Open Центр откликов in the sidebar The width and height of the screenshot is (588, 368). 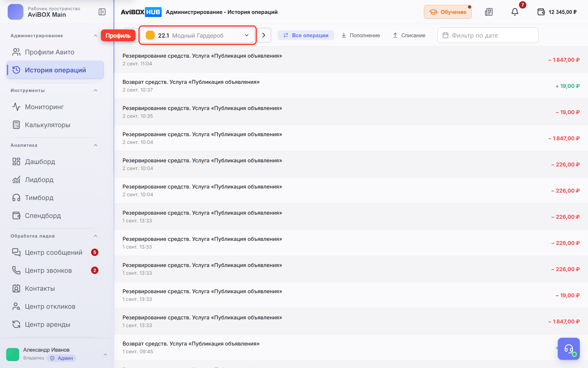click(55, 306)
